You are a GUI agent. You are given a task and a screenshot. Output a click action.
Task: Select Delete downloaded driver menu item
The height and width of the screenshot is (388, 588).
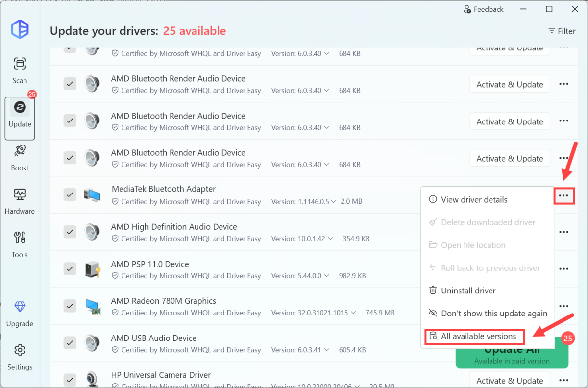[x=488, y=222]
